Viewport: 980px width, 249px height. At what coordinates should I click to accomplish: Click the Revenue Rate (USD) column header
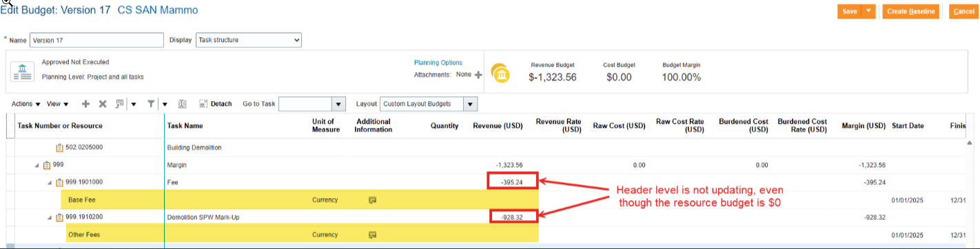click(559, 125)
